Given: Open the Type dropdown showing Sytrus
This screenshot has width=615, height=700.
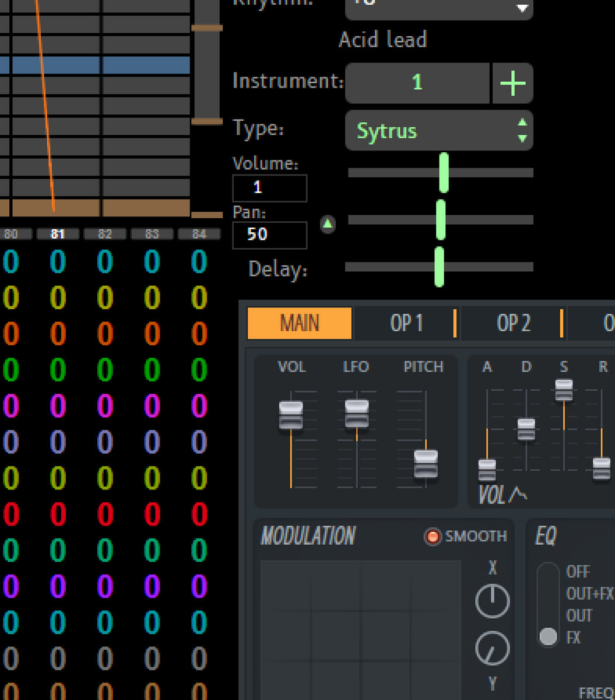Looking at the screenshot, I should pos(439,131).
